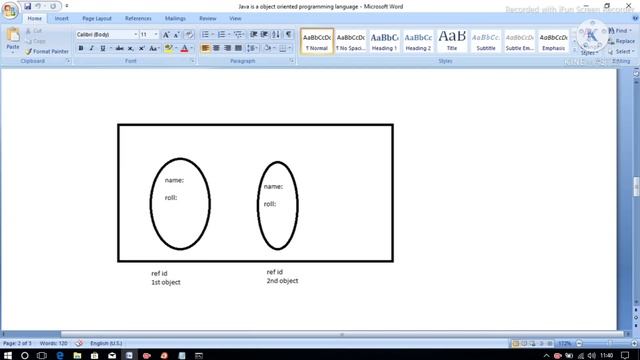Image resolution: width=640 pixels, height=360 pixels.
Task: Open the Windows Start menu
Action: click(7, 356)
